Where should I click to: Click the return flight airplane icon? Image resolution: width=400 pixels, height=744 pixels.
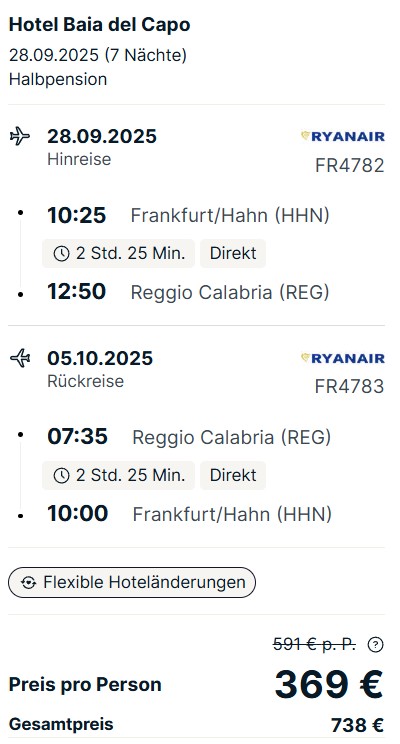pyautogui.click(x=20, y=358)
